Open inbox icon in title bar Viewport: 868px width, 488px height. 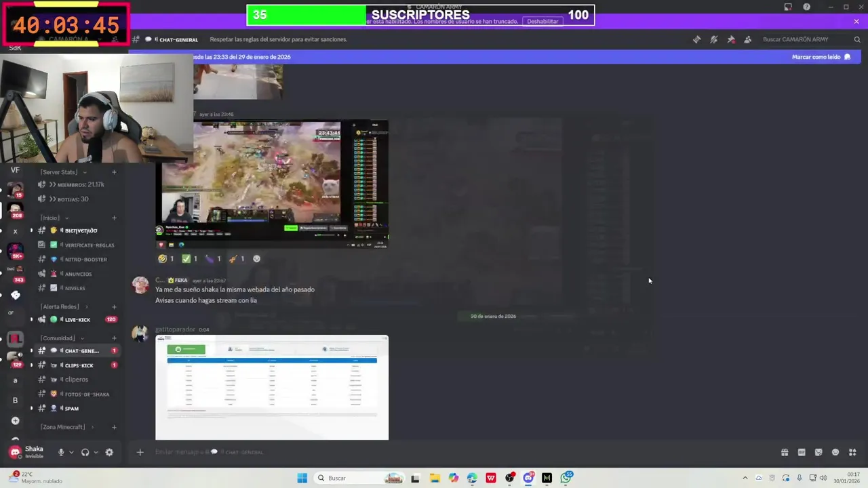[788, 7]
